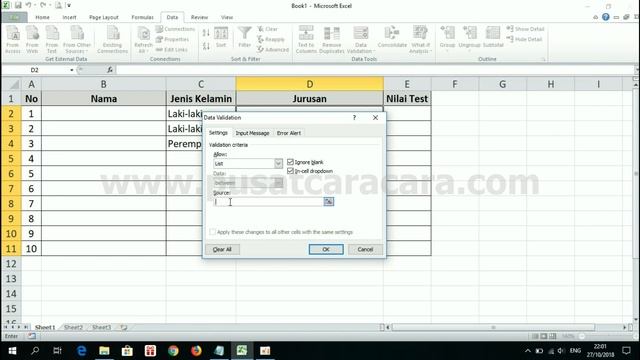Image resolution: width=640 pixels, height=360 pixels.
Task: Click the Insert Worksheet tab icon
Action: [x=124, y=327]
